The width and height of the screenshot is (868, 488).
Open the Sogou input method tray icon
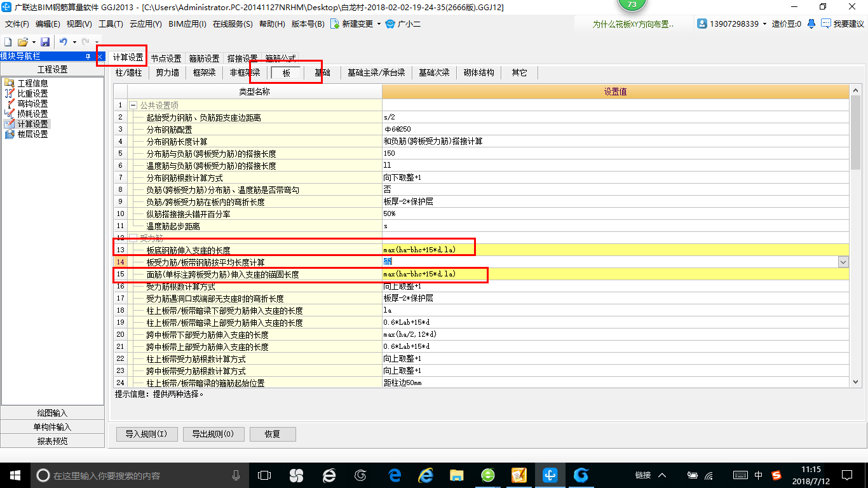coord(776,475)
